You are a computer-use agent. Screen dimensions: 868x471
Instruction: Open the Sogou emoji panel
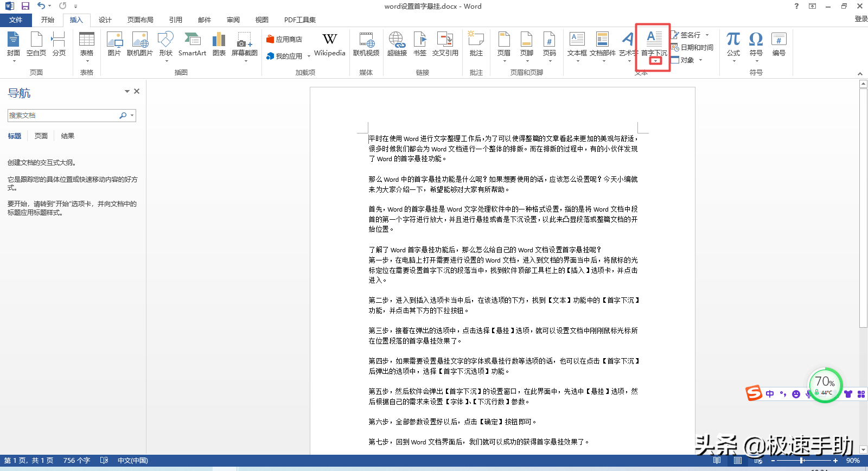coord(796,394)
